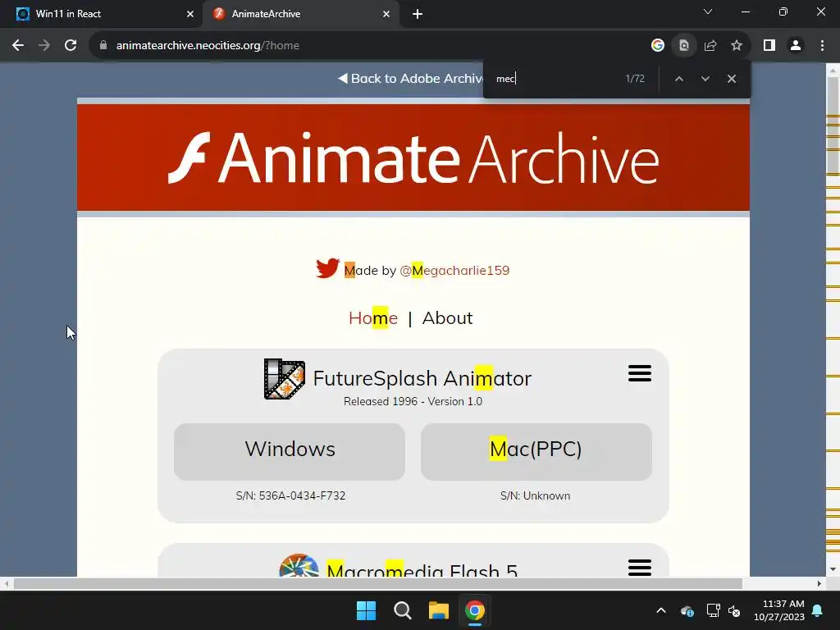Open the @Megacharlie159 Twitter link
This screenshot has height=630, width=840.
(x=454, y=271)
